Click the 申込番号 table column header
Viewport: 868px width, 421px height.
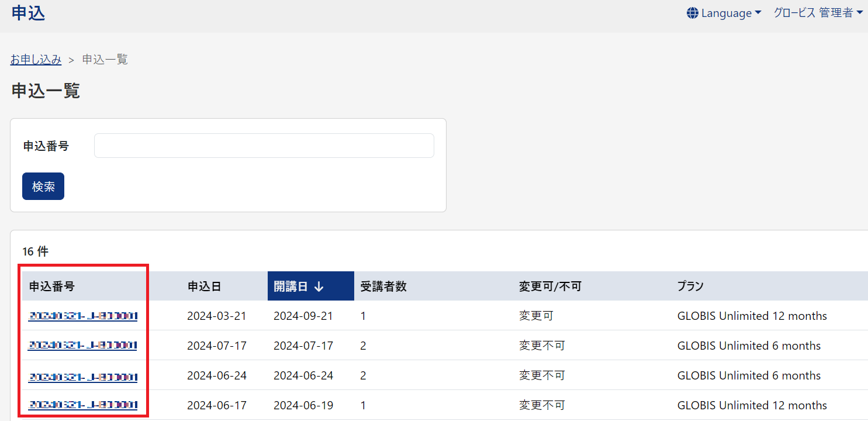(51, 287)
